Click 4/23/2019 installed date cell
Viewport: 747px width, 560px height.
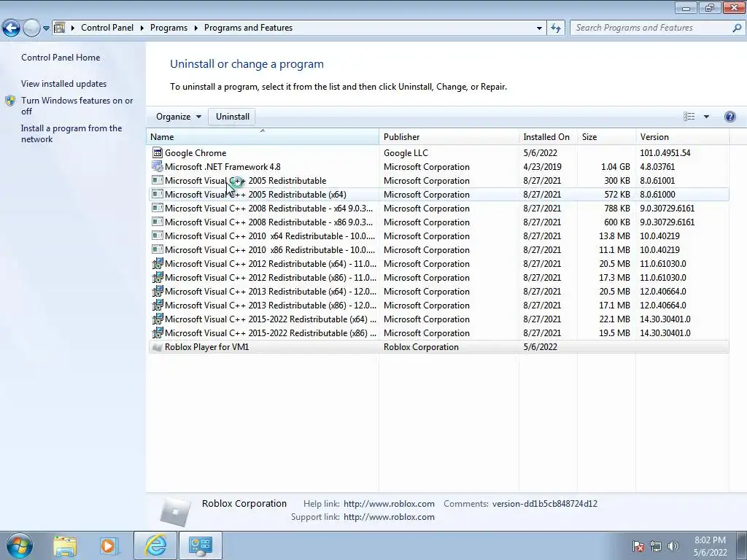(x=542, y=167)
